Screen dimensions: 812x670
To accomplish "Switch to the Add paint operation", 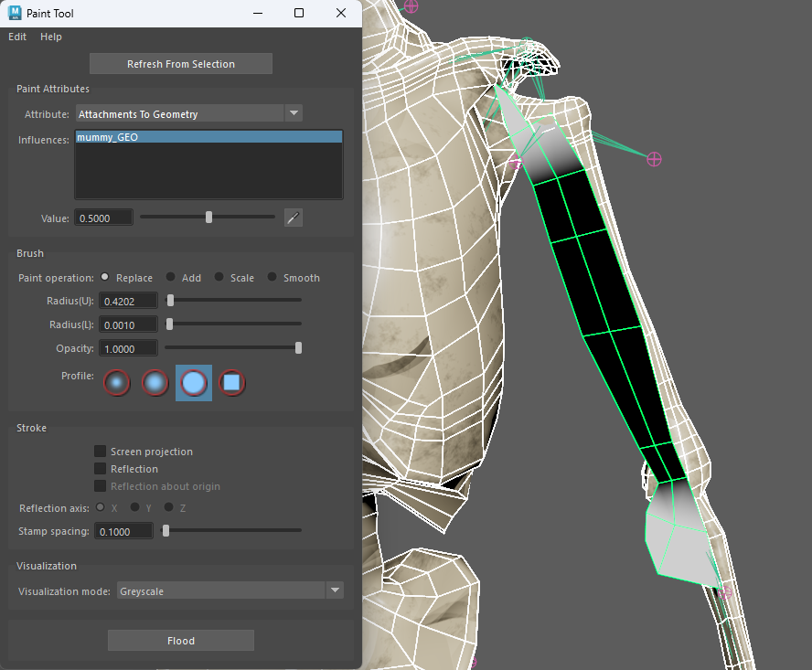I will (174, 277).
